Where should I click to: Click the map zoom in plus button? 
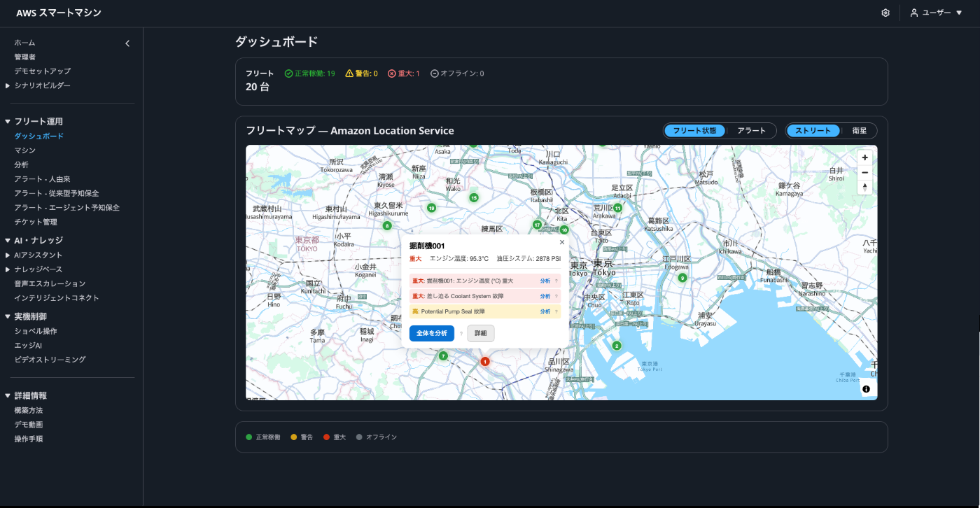pyautogui.click(x=865, y=157)
